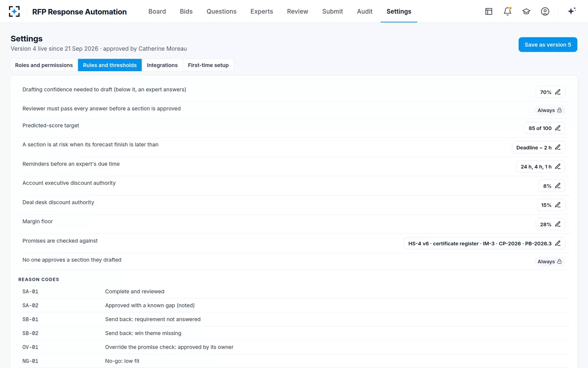Click Save as version 5 button
Screen dimensions: 588x368
548,45
